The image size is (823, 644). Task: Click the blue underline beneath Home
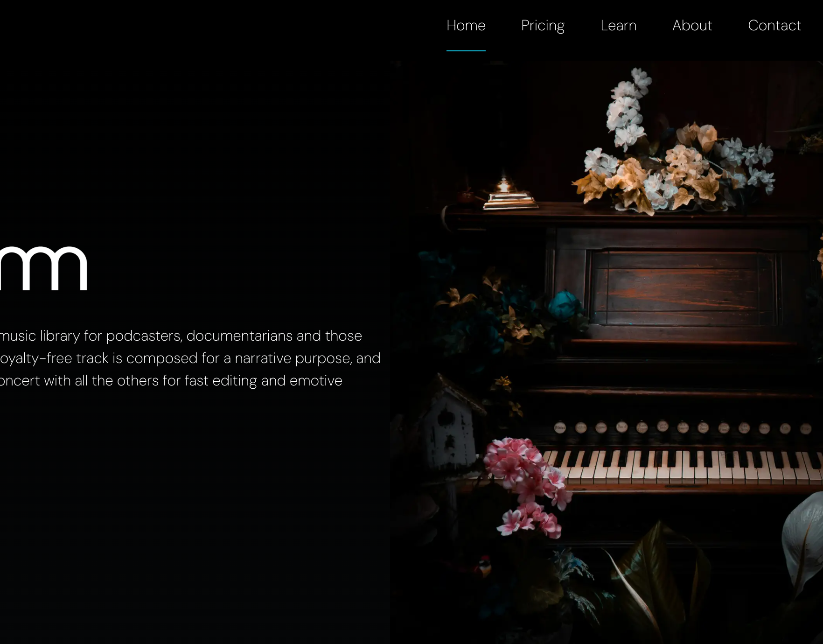click(x=466, y=50)
